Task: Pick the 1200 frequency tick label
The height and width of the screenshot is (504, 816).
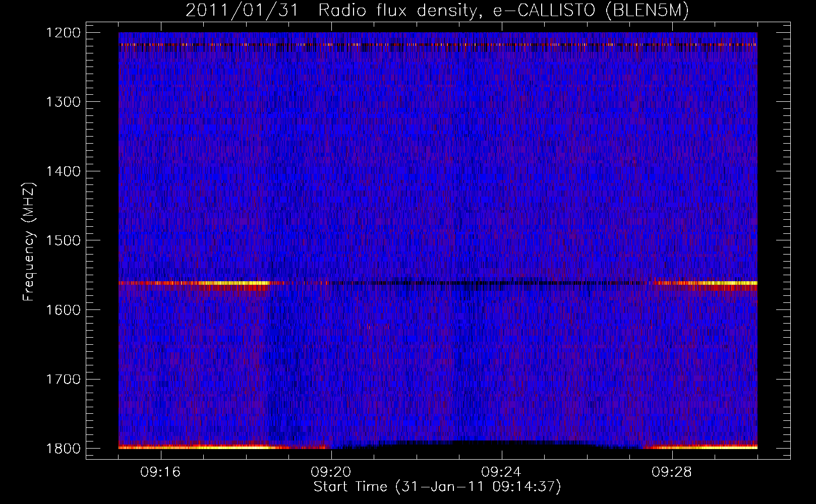Action: point(63,33)
